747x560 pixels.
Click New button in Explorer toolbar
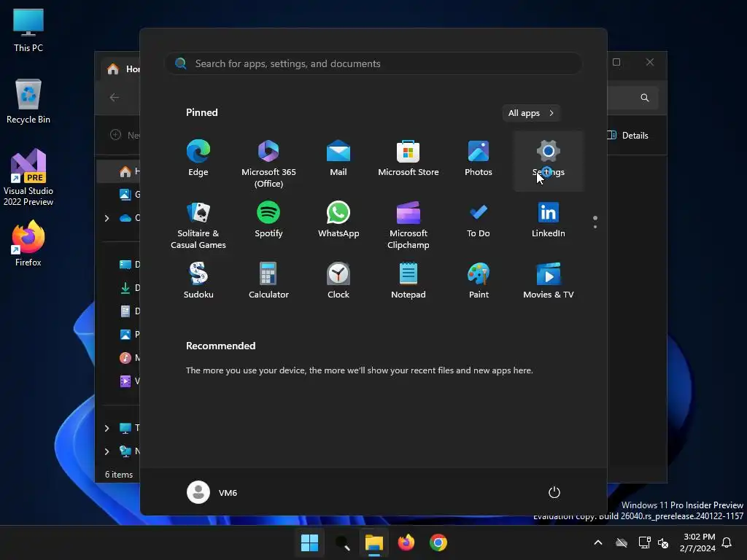click(x=124, y=135)
